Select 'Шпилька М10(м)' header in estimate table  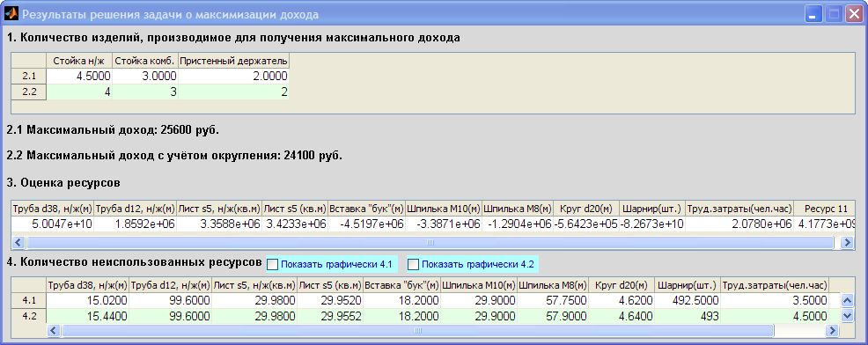[x=444, y=209]
